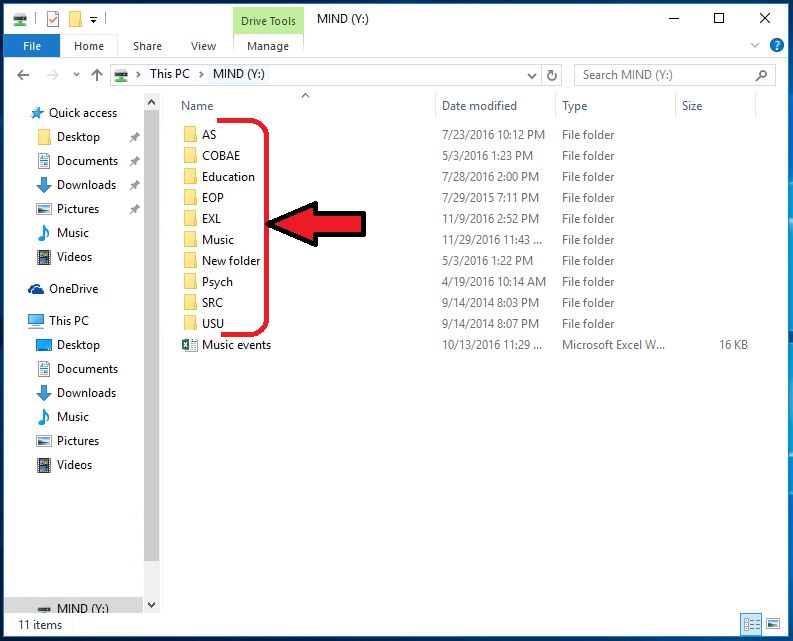Viewport: 793px width, 641px height.
Task: Select the Music events Excel file icon
Action: 190,345
